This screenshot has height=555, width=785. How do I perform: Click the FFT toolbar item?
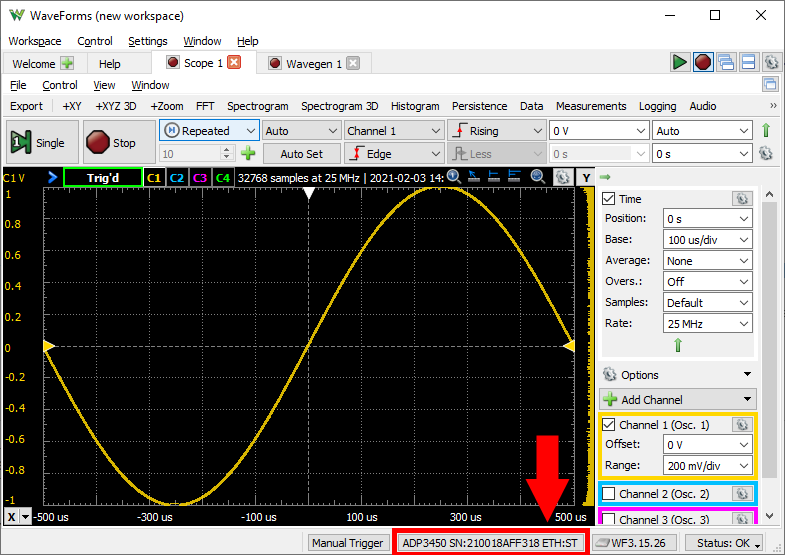click(x=205, y=106)
